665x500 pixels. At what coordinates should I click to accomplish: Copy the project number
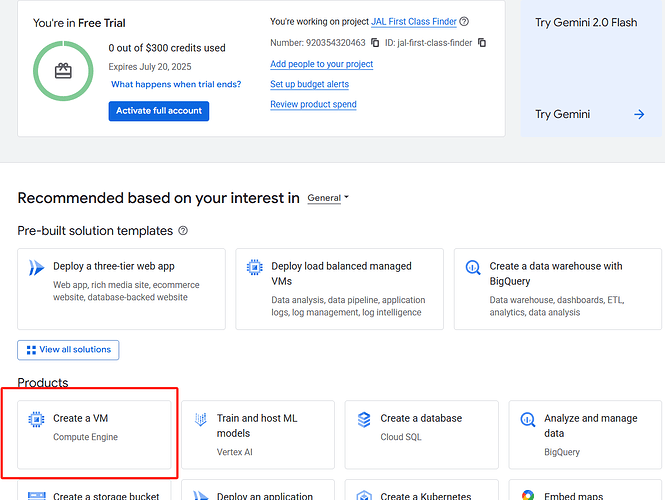pos(375,43)
